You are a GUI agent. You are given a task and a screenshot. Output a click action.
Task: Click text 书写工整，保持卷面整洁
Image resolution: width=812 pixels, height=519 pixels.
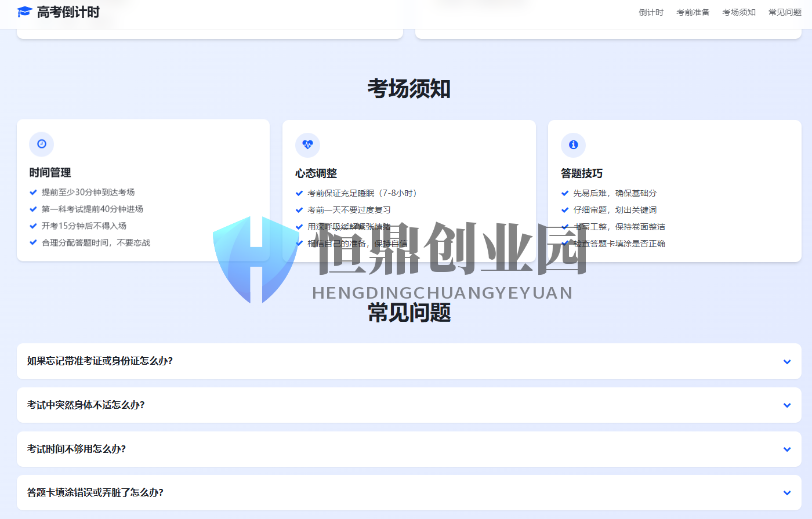pos(619,227)
